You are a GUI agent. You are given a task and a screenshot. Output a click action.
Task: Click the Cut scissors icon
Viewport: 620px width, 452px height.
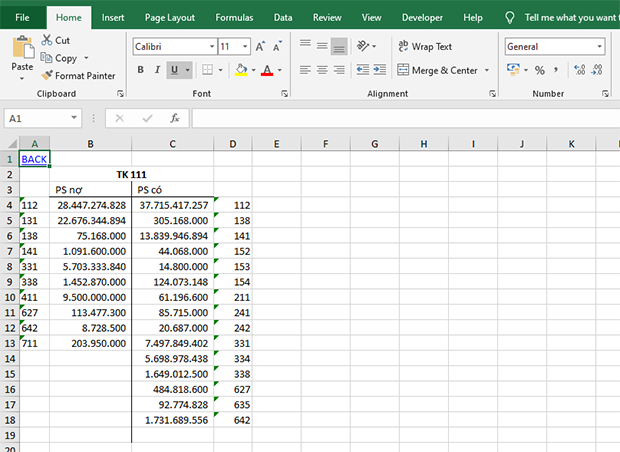(x=47, y=41)
